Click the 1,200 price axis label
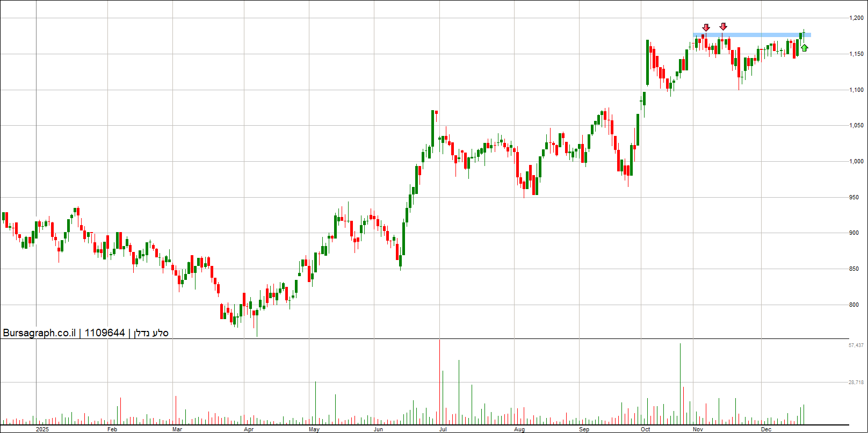868x433 pixels. click(856, 18)
